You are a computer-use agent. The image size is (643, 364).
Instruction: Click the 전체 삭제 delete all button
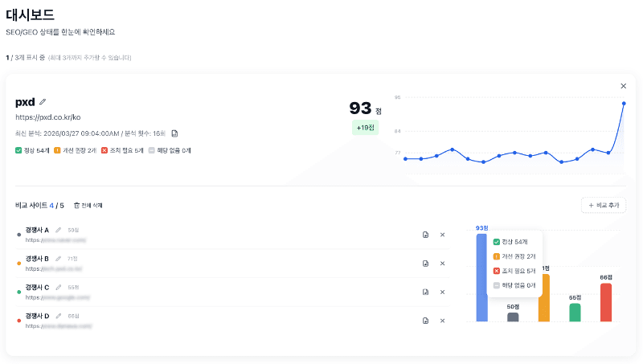pyautogui.click(x=88, y=206)
